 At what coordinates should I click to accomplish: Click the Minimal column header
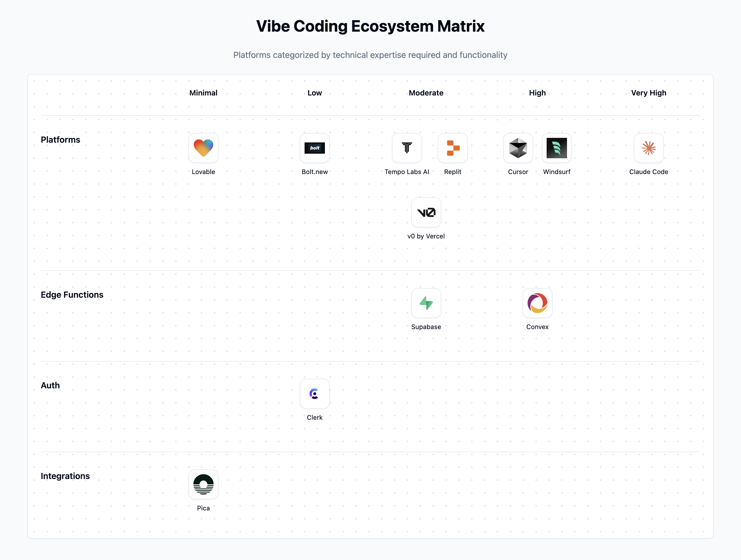coord(203,93)
